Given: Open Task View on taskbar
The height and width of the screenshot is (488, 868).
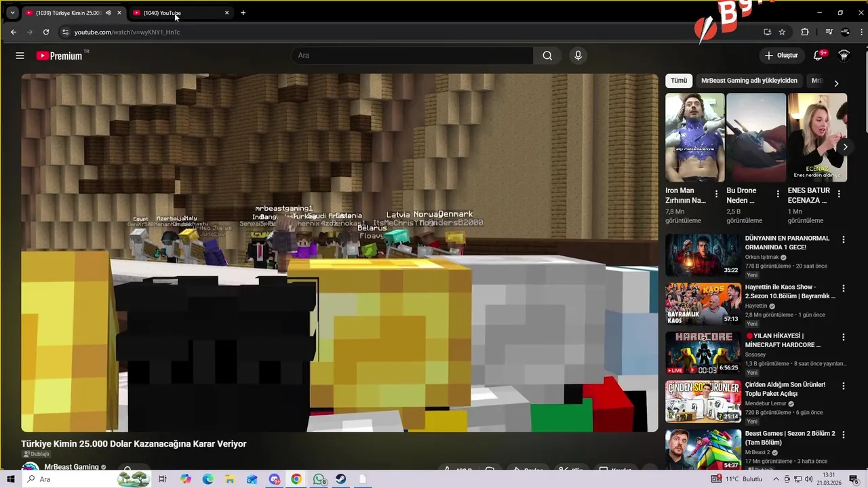Looking at the screenshot, I should pos(163,479).
